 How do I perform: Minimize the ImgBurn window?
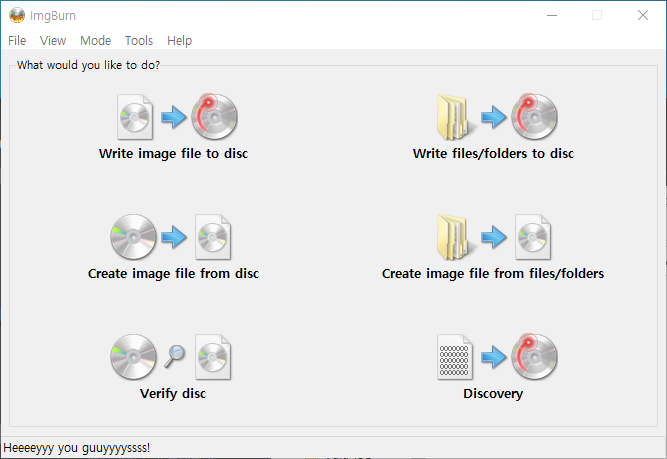coord(552,15)
